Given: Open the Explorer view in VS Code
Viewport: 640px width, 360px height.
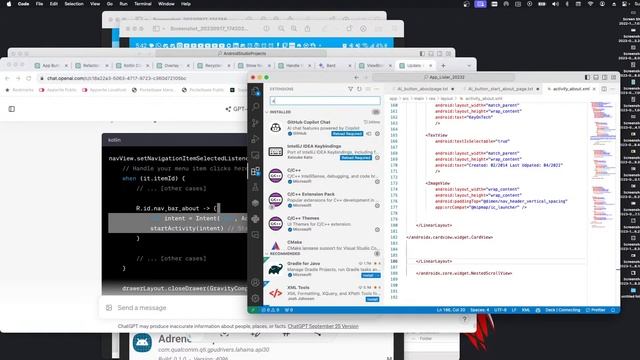Looking at the screenshot, I should click(x=256, y=91).
